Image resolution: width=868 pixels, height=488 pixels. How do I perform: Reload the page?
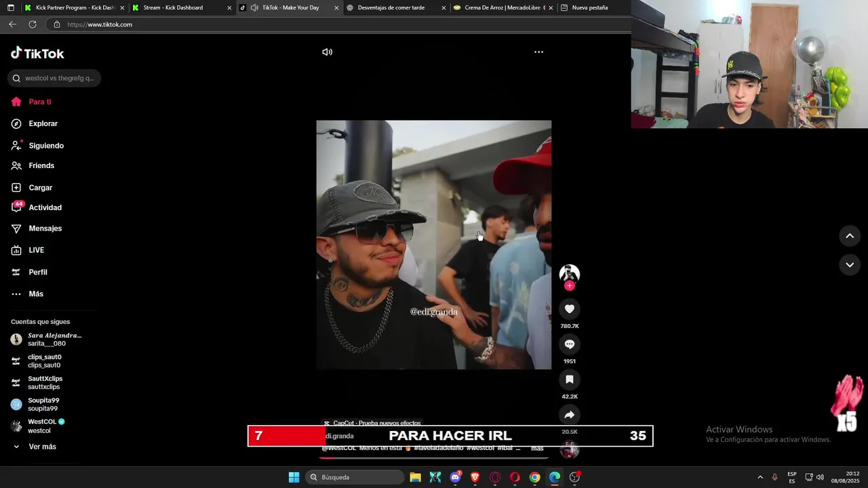[32, 24]
